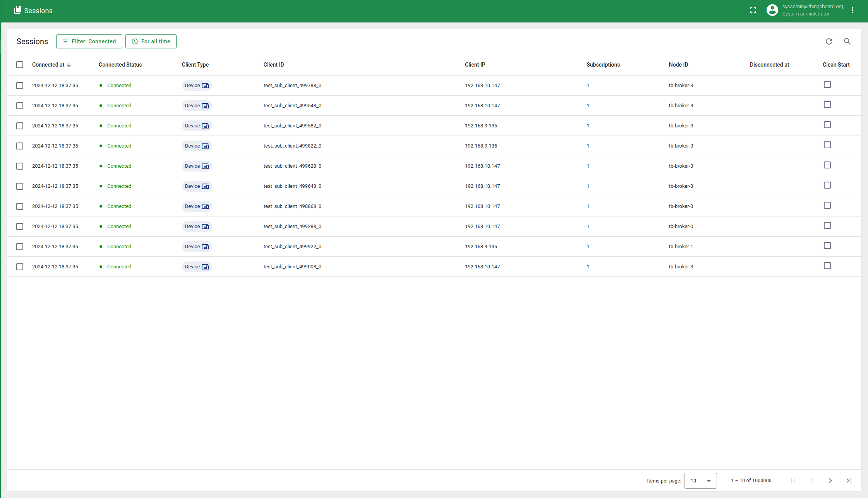Click the Sessions header icon
Image resolution: width=868 pixels, height=498 pixels.
click(x=18, y=10)
